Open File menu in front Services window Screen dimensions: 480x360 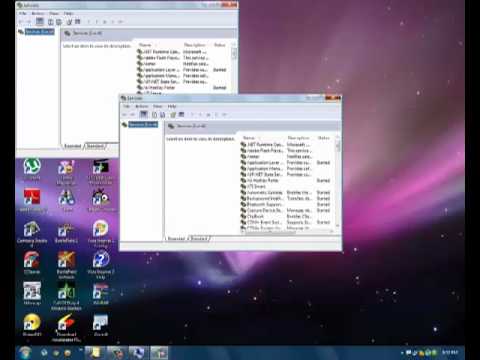(127, 106)
